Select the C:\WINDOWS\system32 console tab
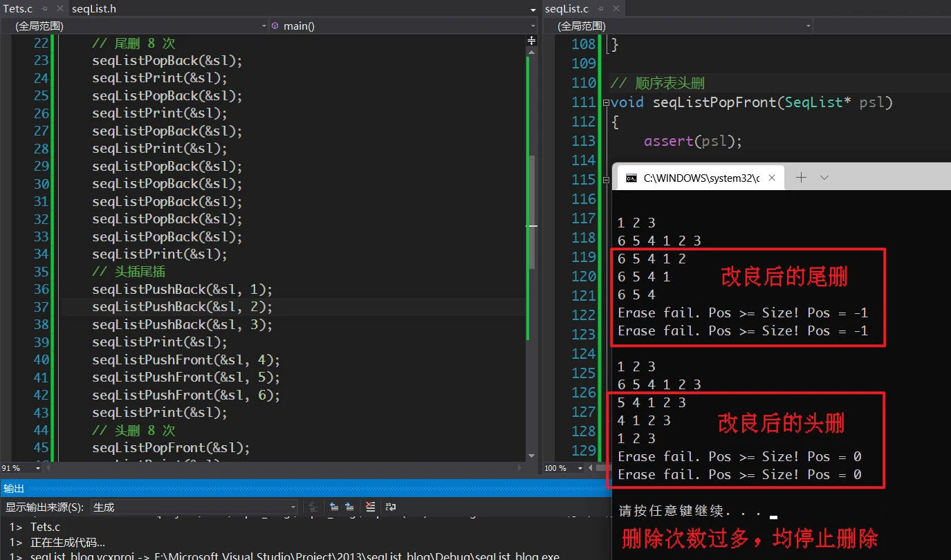Image resolution: width=951 pixels, height=560 pixels. [x=701, y=178]
